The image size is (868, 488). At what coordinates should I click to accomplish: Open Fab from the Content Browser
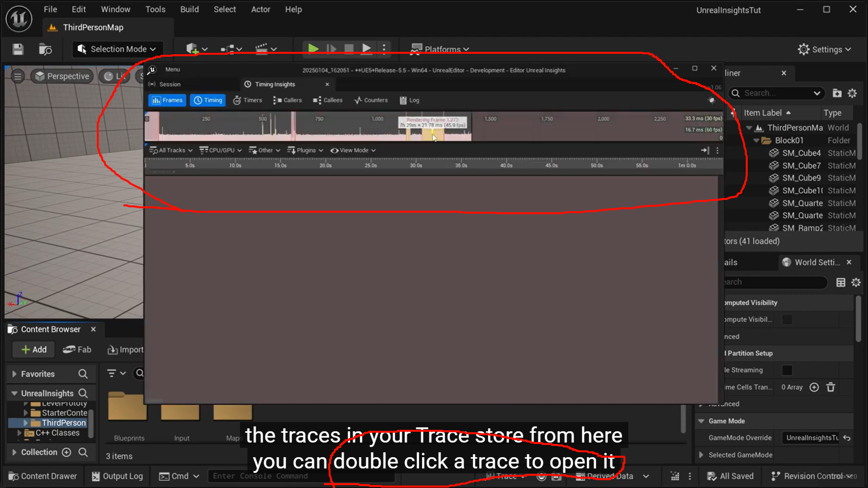pyautogui.click(x=77, y=350)
